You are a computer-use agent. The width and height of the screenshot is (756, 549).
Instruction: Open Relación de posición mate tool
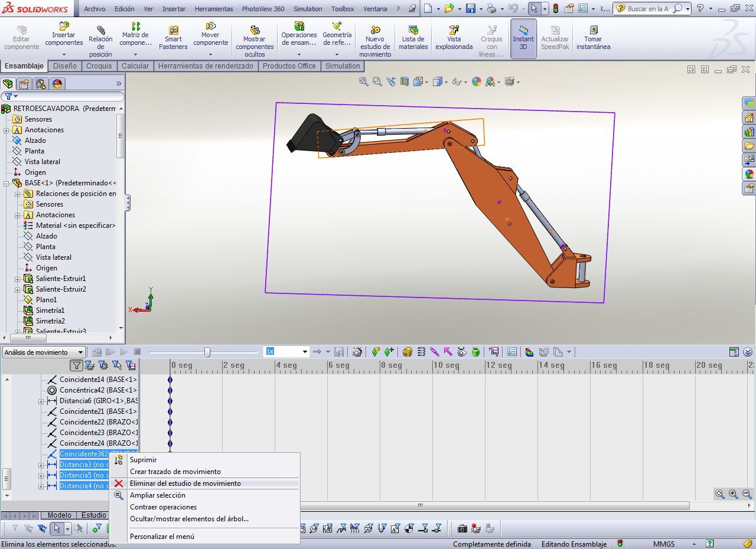click(100, 40)
